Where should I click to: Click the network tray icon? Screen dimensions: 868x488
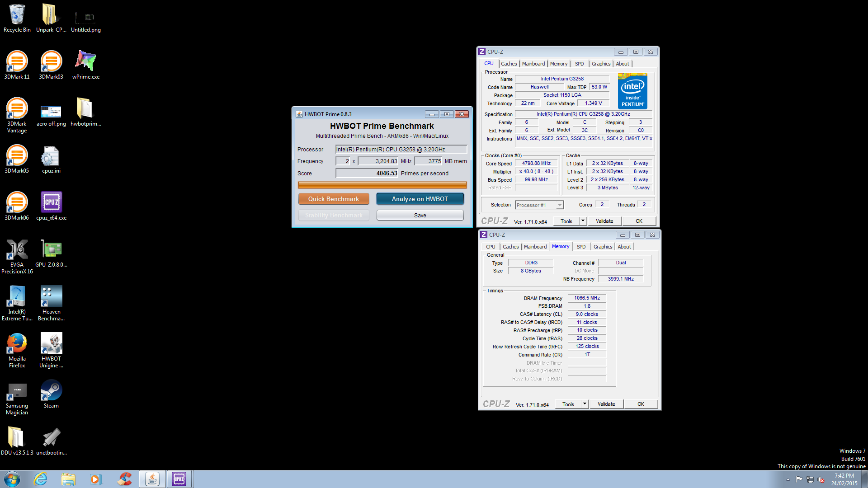tap(810, 479)
